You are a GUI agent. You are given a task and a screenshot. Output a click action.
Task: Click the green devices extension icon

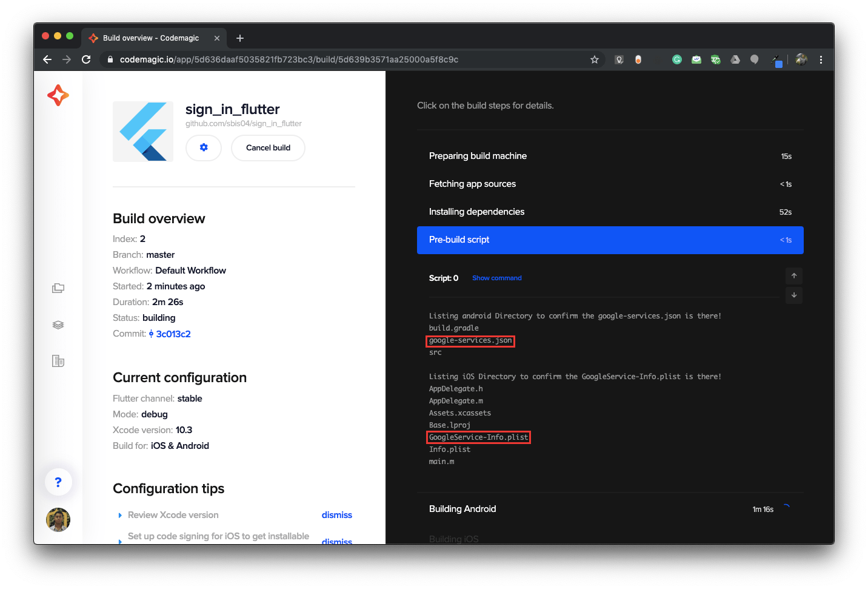(716, 59)
